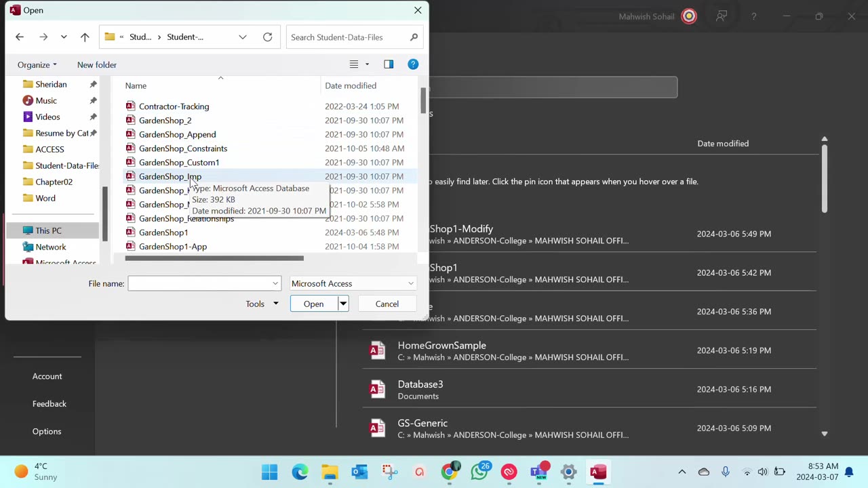Open Outlook from the taskbar
The height and width of the screenshot is (488, 868).
click(x=359, y=472)
